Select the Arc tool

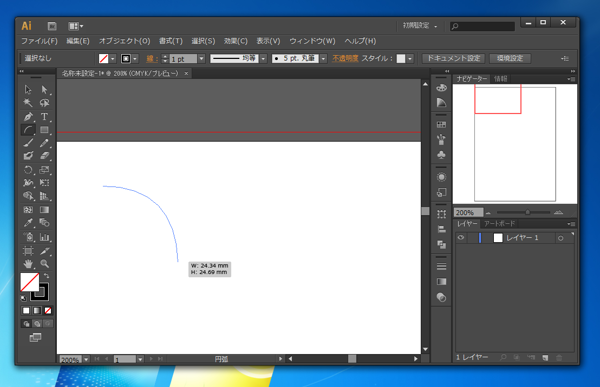click(28, 130)
